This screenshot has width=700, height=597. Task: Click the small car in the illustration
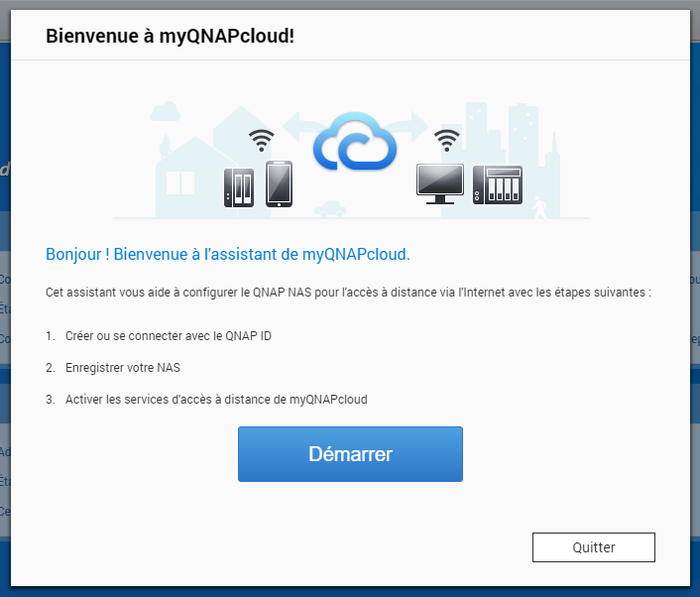coord(330,209)
